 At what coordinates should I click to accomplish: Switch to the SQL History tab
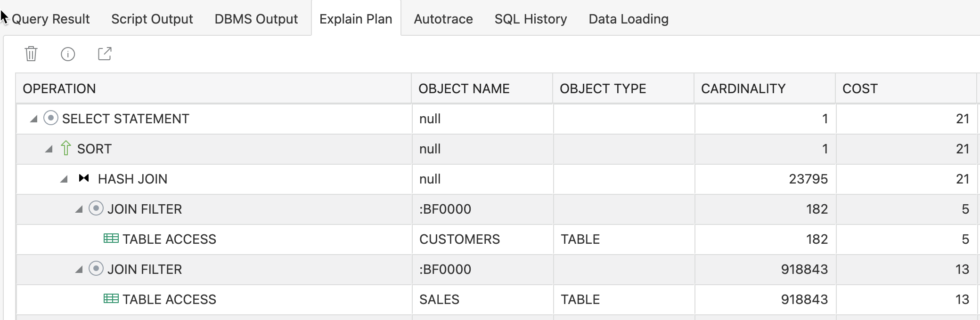coord(531,19)
